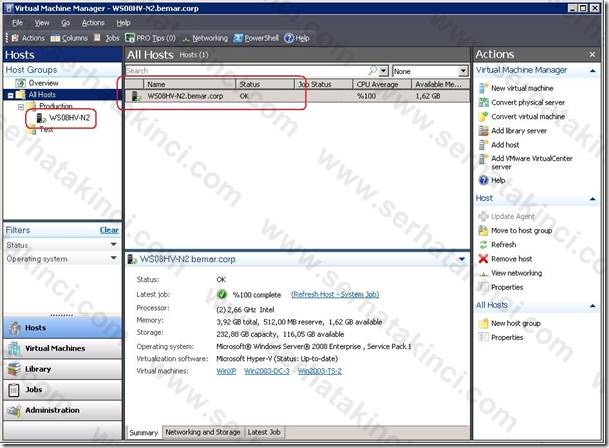Collapse the Host actions section
Image resolution: width=609 pixels, height=448 pixels.
point(593,199)
